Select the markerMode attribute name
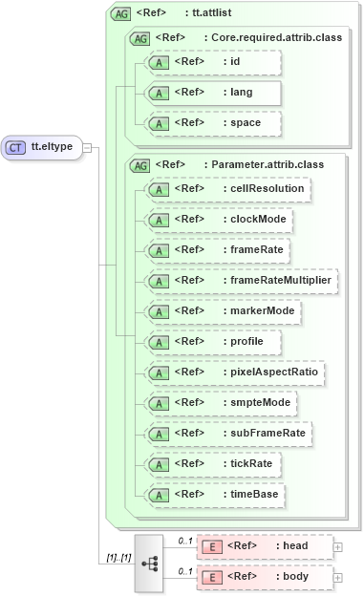Screen dimensions: 364x596 [262, 311]
